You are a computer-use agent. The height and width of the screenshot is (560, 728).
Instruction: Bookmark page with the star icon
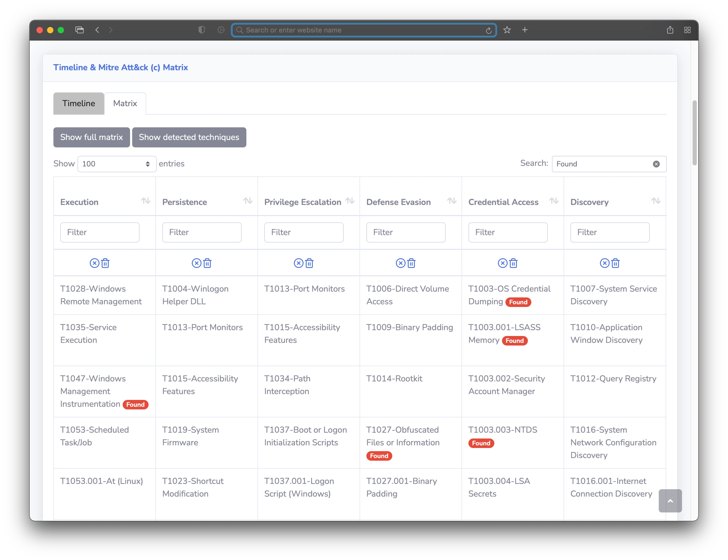coord(507,30)
